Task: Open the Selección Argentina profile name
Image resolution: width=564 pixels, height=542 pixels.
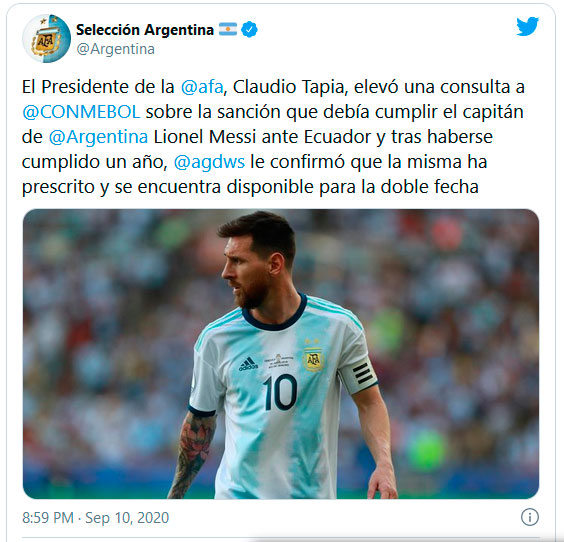Action: [145, 29]
